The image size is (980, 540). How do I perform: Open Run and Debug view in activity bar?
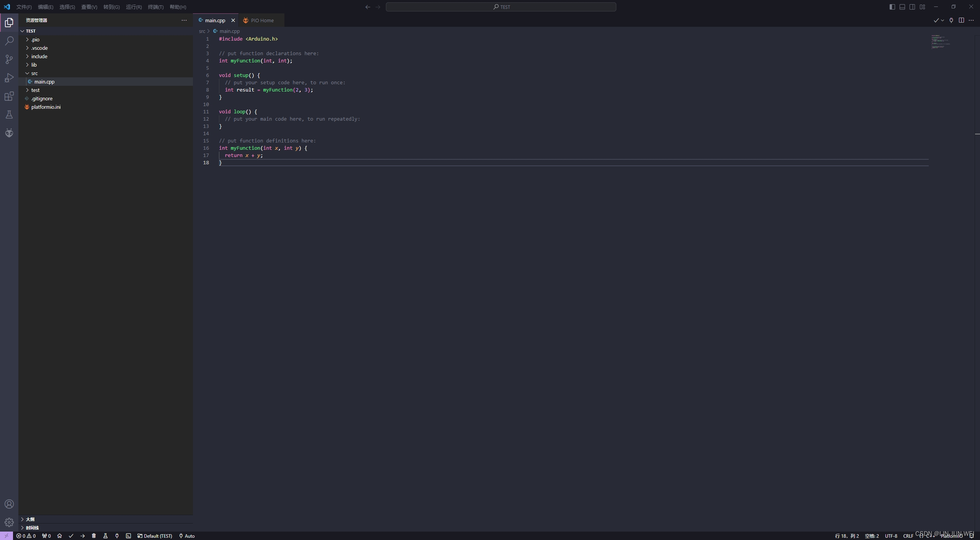[9, 78]
